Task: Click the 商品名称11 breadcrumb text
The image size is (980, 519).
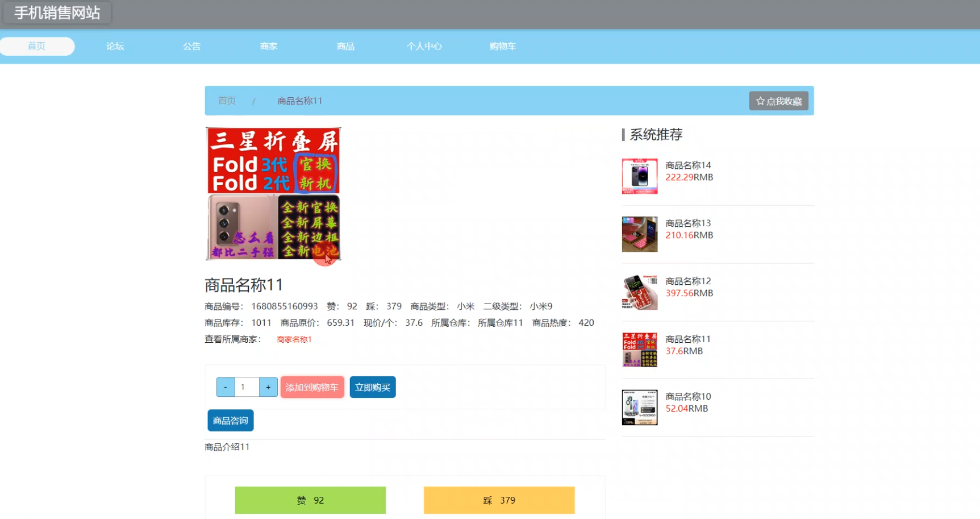Action: [x=299, y=101]
